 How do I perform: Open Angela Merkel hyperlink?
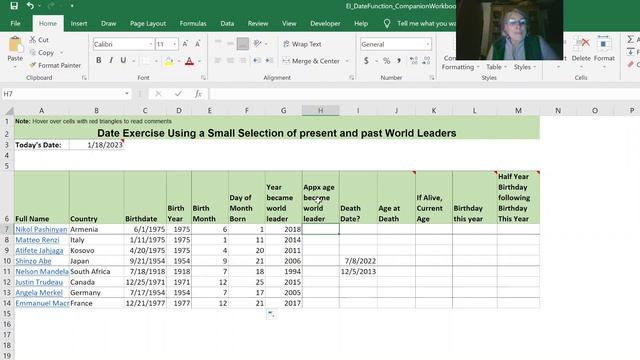point(39,293)
